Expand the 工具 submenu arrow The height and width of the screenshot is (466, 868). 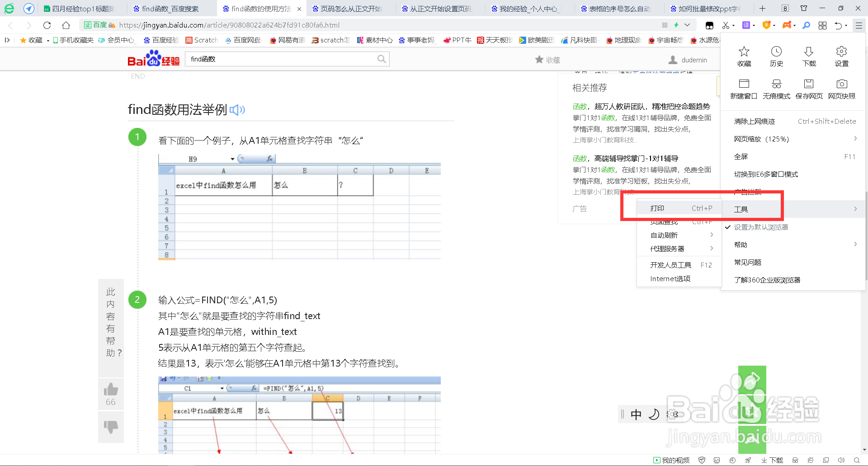pos(856,209)
